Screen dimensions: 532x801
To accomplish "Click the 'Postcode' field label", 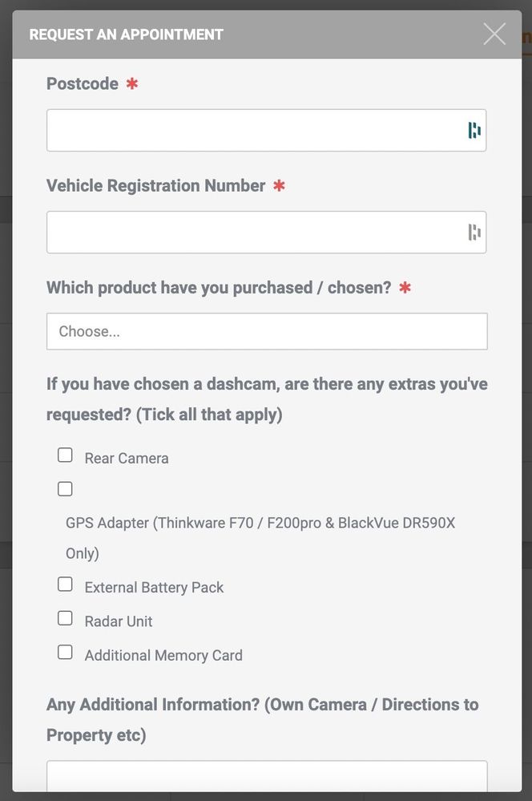I will point(83,83).
